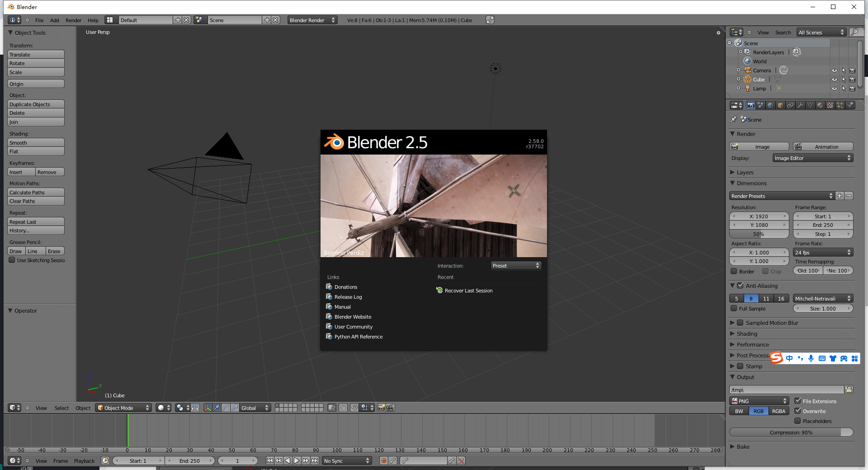The height and width of the screenshot is (470, 868).
Task: Open the Select menu in 3D view header
Action: pyautogui.click(x=61, y=408)
